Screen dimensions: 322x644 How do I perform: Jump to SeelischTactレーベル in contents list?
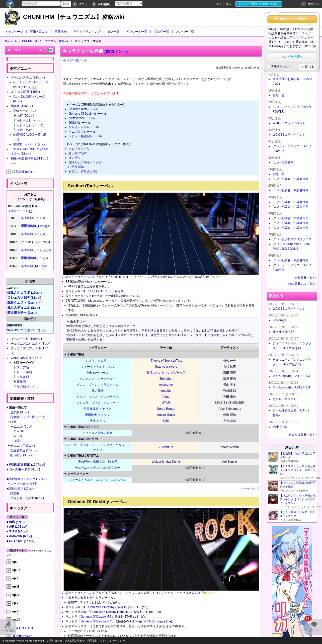(83, 109)
